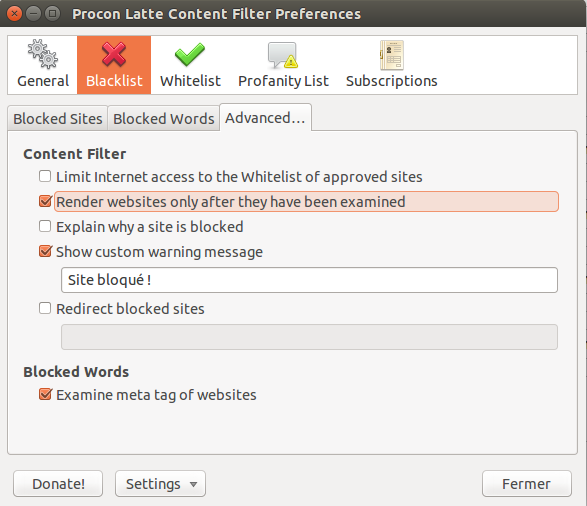Close the preferences window with red button

coord(14,14)
